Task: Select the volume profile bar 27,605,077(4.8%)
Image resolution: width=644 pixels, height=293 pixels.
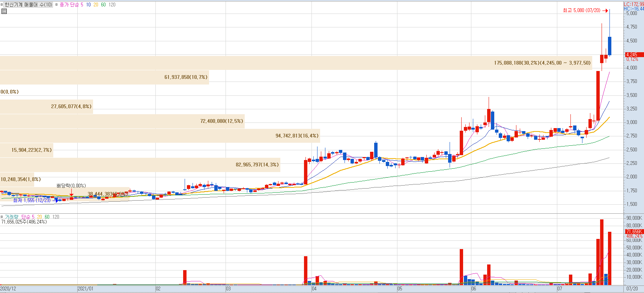Action: (47, 107)
